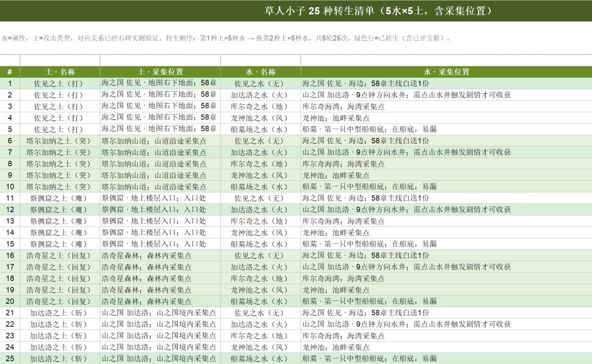This screenshot has width=592, height=364.
Task: Click the title cell 草人小子 25 种转生清单
Action: tap(379, 10)
